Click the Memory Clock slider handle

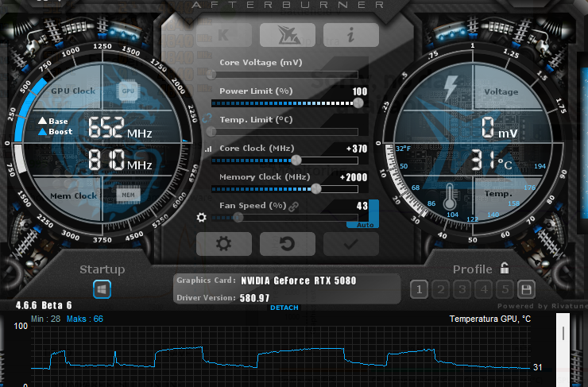[316, 188]
